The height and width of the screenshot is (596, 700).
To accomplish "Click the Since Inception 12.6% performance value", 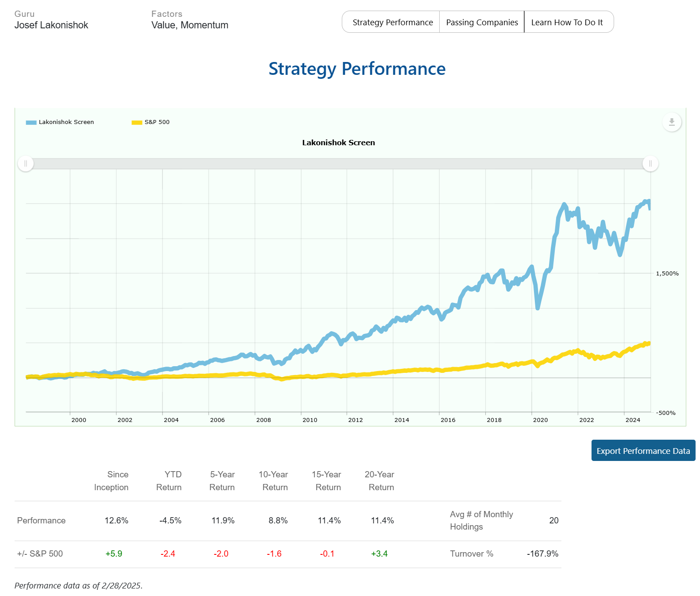I will coord(116,521).
